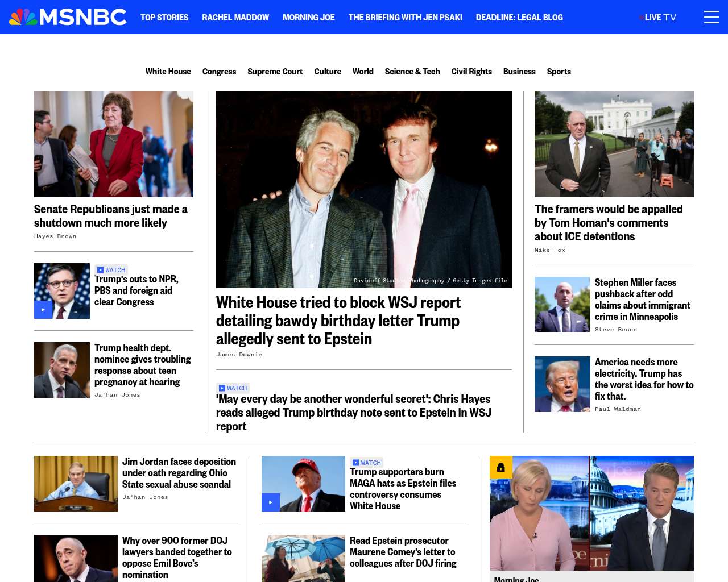The height and width of the screenshot is (582, 728).
Task: Open Ja'han Jones byline under health nominee story
Action: [117, 395]
